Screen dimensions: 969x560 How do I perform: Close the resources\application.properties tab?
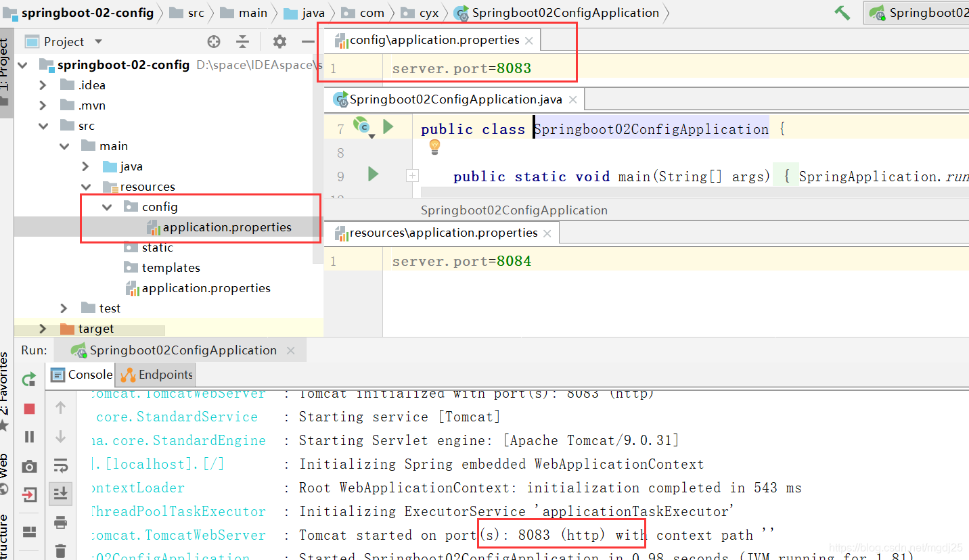(x=547, y=233)
